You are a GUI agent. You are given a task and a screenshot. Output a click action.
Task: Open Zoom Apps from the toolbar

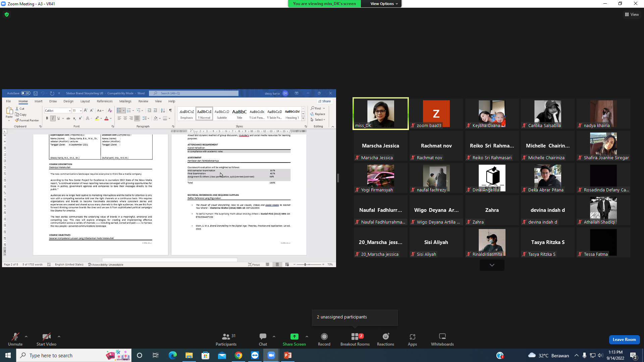coord(412,339)
